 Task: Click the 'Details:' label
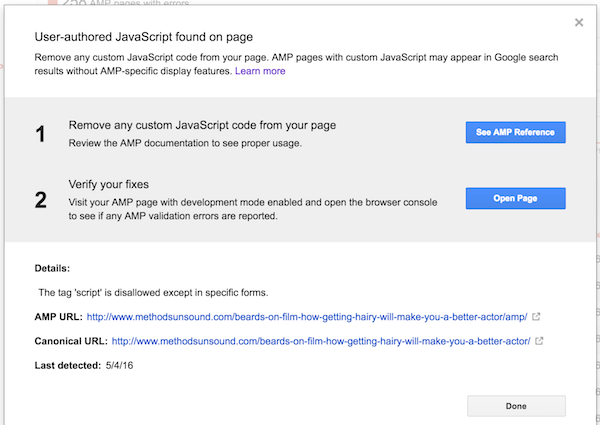52,269
